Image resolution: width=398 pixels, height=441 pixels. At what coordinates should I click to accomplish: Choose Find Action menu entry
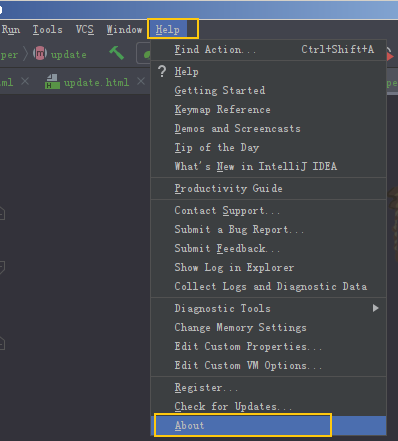click(269, 50)
